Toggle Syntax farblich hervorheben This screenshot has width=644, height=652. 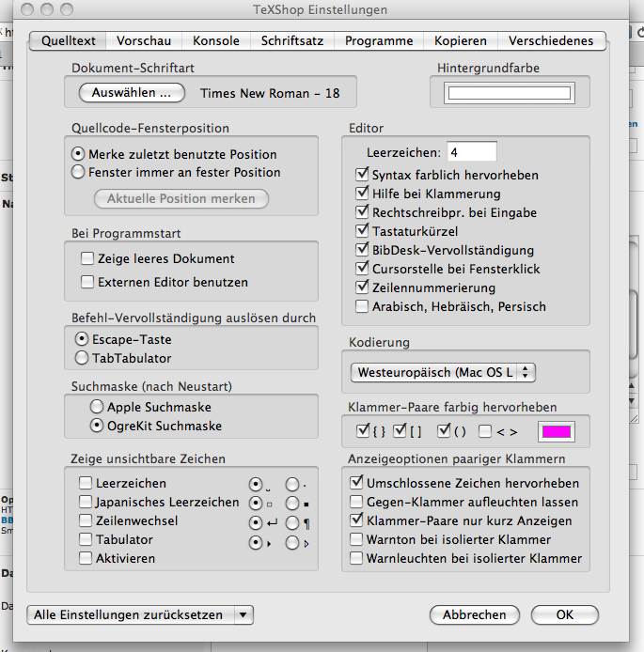click(362, 175)
